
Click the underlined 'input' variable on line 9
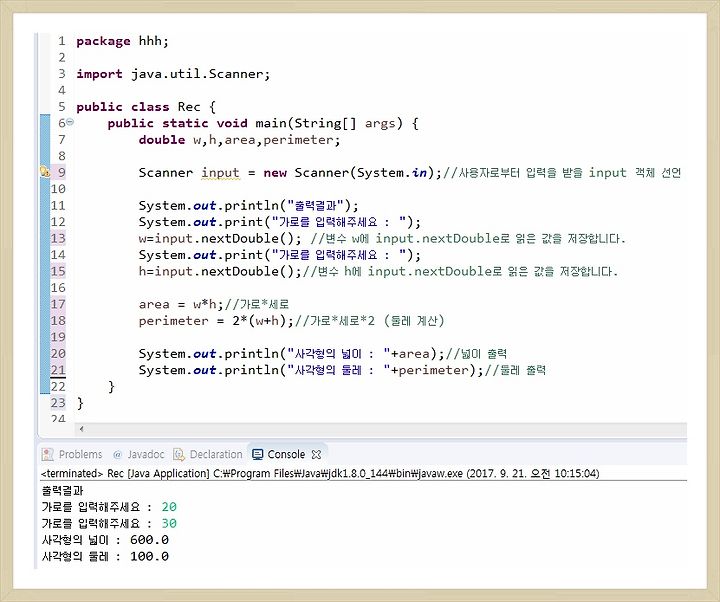pyautogui.click(x=220, y=173)
